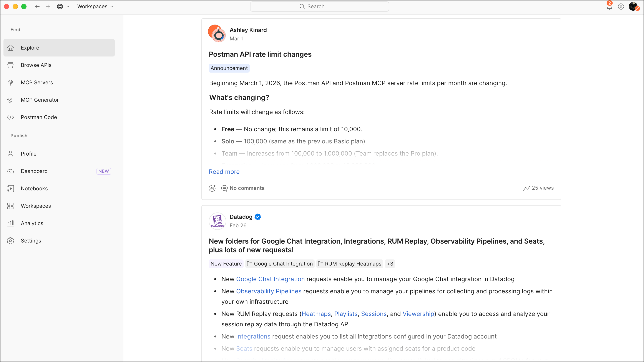The width and height of the screenshot is (644, 362).
Task: Open the RUM Replay Heatmaps folder tag
Action: pos(350,264)
